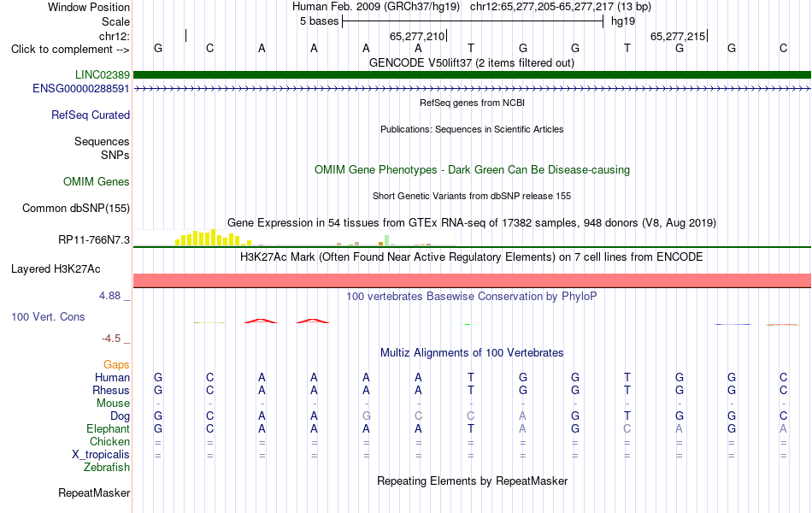This screenshot has width=812, height=513.
Task: Open "Multiz Alignments of 100 Vertebrates" title
Action: point(472,353)
